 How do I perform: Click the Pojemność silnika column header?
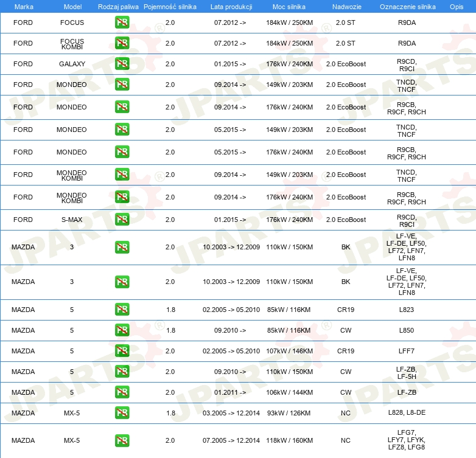click(170, 7)
